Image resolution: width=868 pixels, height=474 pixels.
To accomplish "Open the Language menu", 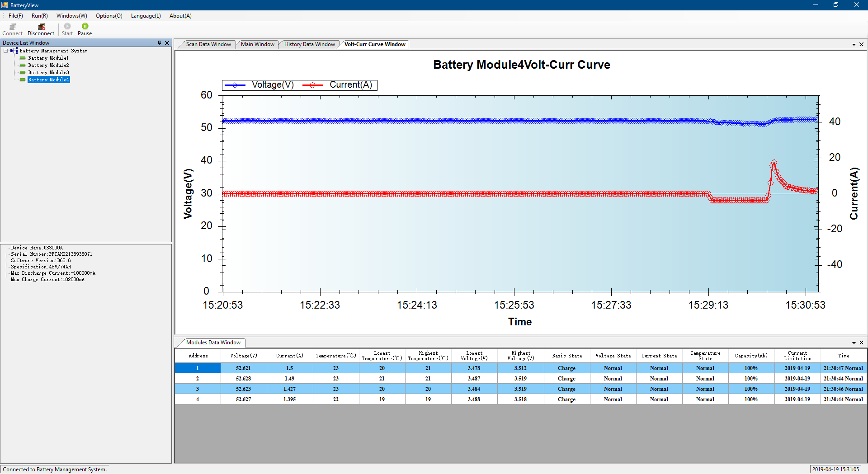I will click(146, 16).
